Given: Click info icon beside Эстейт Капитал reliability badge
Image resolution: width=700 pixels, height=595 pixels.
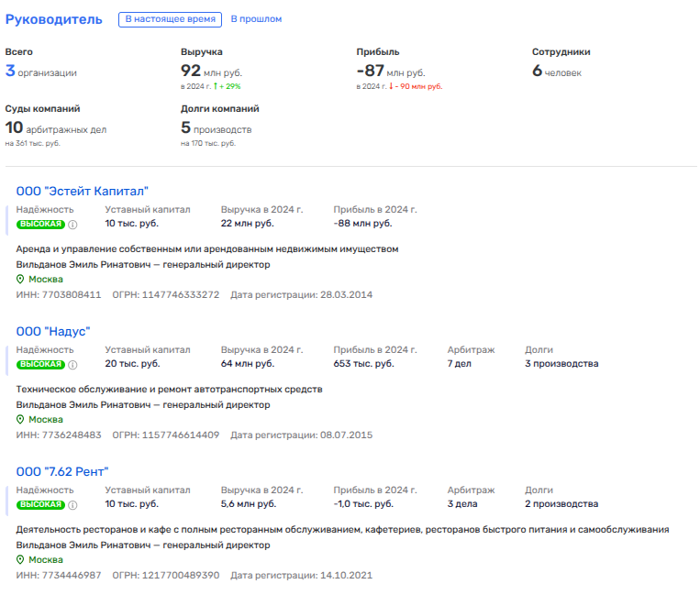Looking at the screenshot, I should click(72, 224).
